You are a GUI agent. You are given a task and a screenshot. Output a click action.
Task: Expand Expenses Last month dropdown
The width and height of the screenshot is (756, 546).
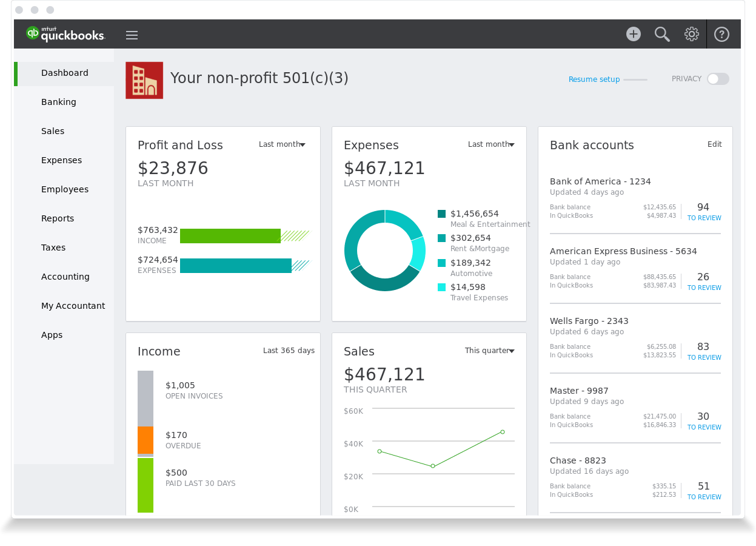point(491,144)
